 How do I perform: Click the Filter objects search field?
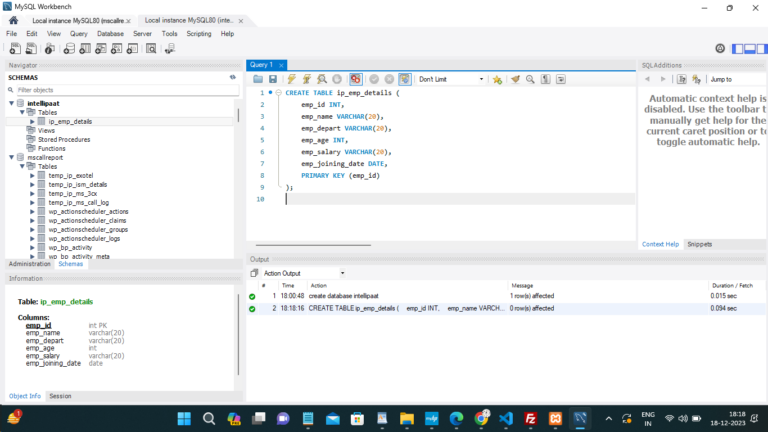pos(127,90)
